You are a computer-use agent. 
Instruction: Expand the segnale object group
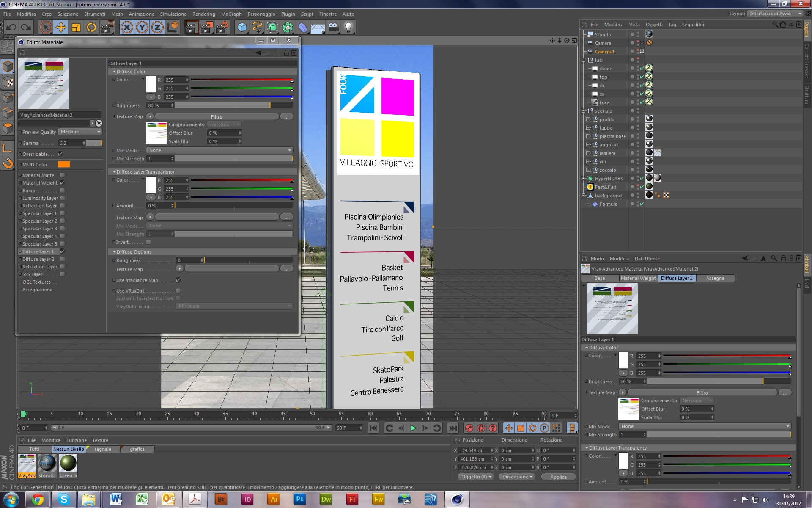(x=584, y=111)
